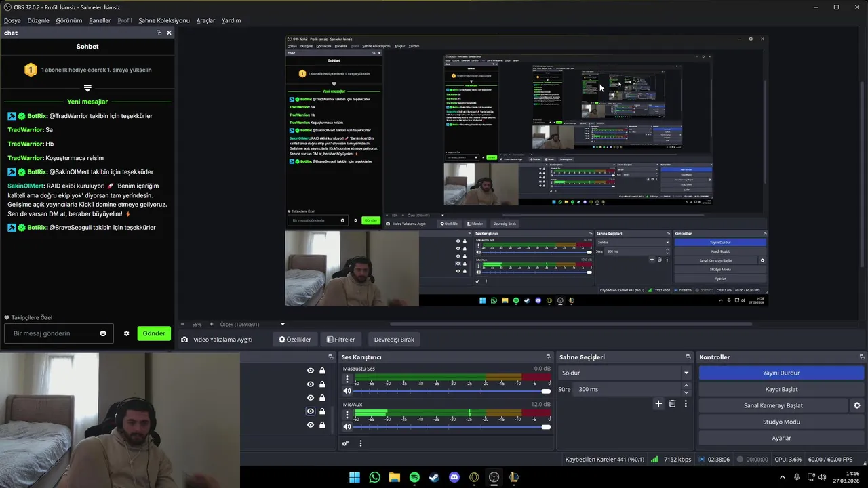Viewport: 868px width, 488px height.
Task: Zoom out preview with the minus icon
Action: (x=183, y=324)
